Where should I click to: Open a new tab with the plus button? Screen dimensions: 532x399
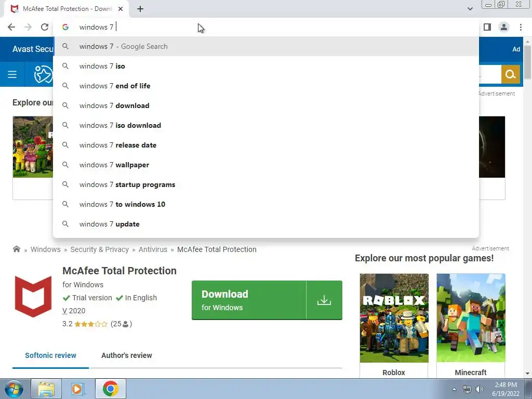[140, 9]
